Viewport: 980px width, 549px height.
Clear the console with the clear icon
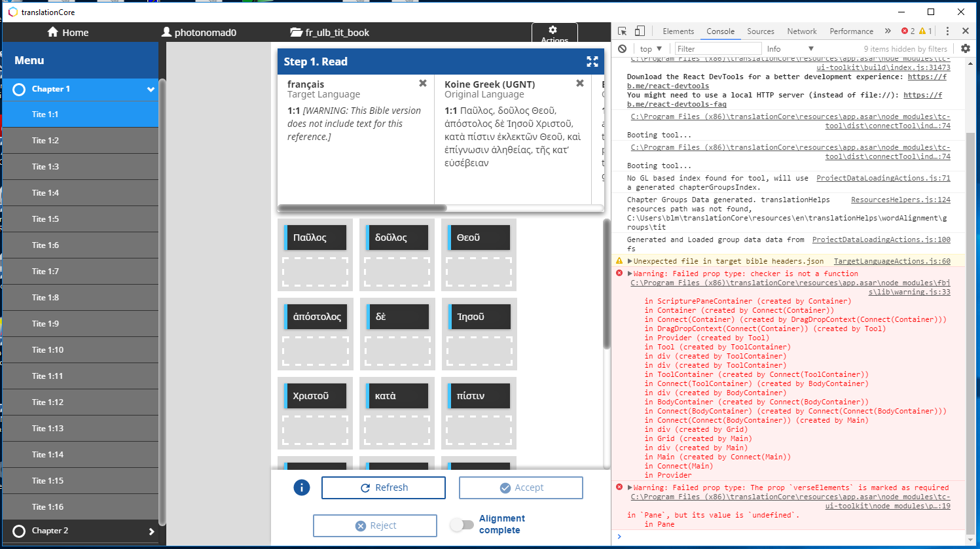623,48
